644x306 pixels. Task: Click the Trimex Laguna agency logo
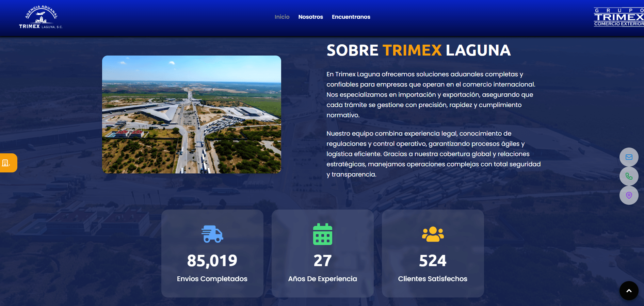click(x=41, y=17)
